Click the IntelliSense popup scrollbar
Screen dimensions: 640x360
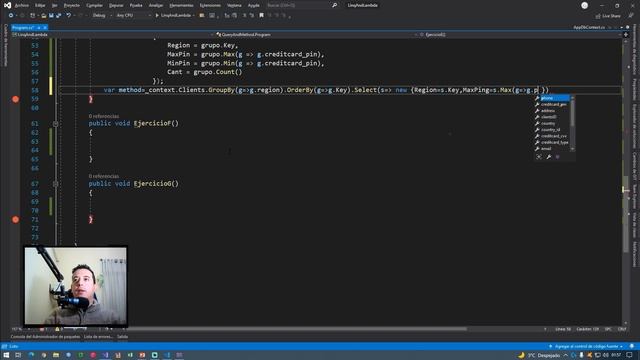(573, 124)
